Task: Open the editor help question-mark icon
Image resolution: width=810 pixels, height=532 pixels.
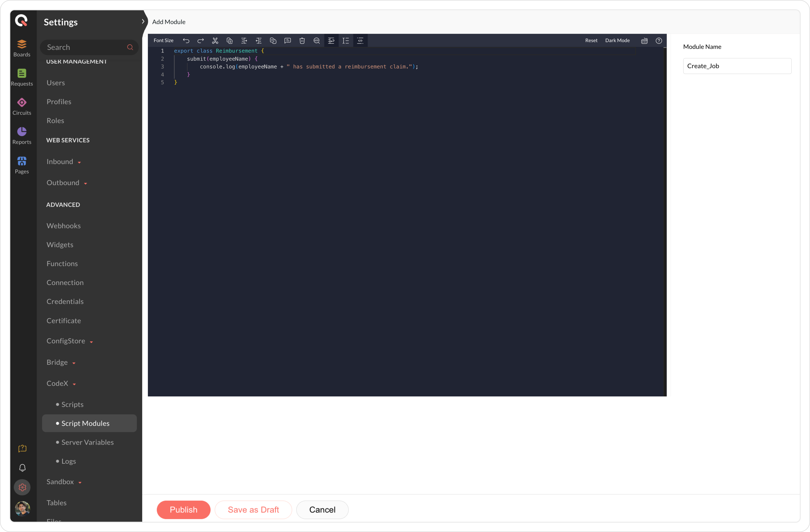Action: pos(659,41)
